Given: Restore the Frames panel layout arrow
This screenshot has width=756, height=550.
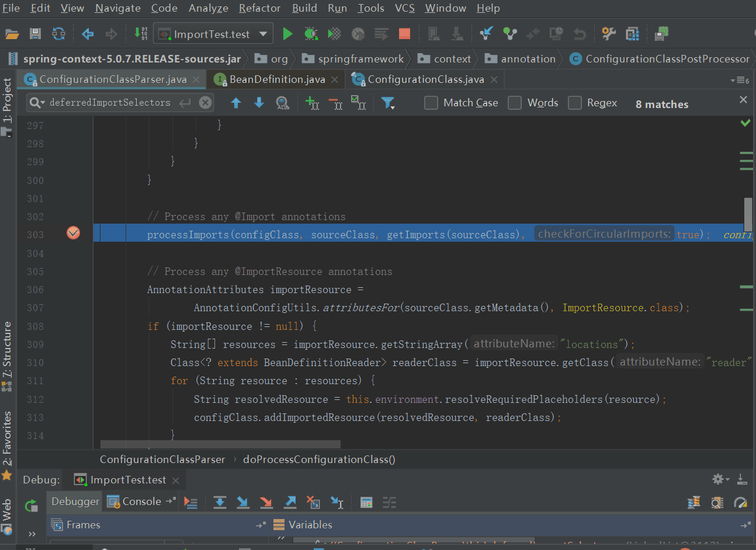Looking at the screenshot, I should click(261, 525).
